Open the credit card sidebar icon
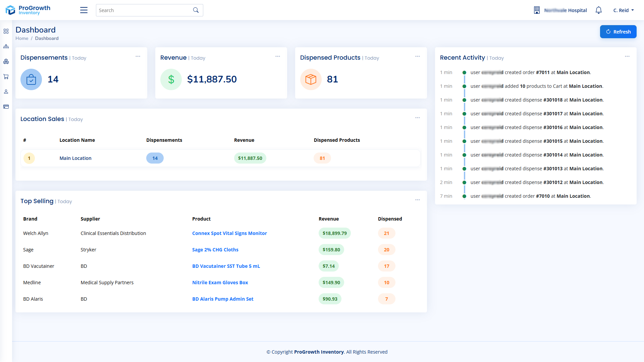The width and height of the screenshot is (644, 362). click(6, 107)
